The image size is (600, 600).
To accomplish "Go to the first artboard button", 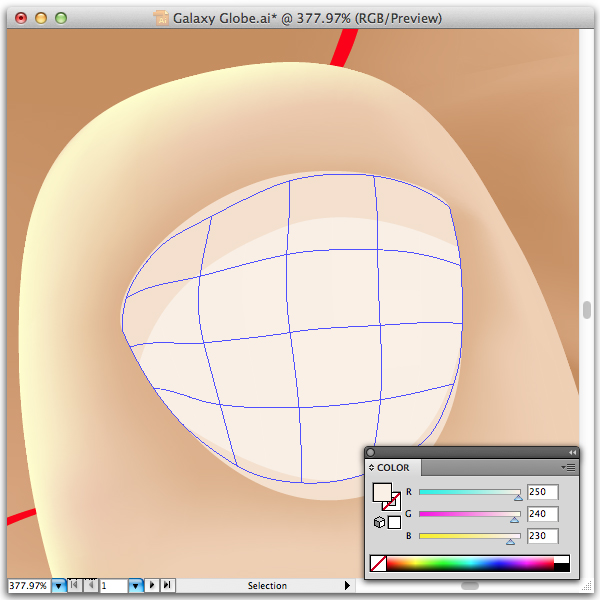I will (75, 585).
